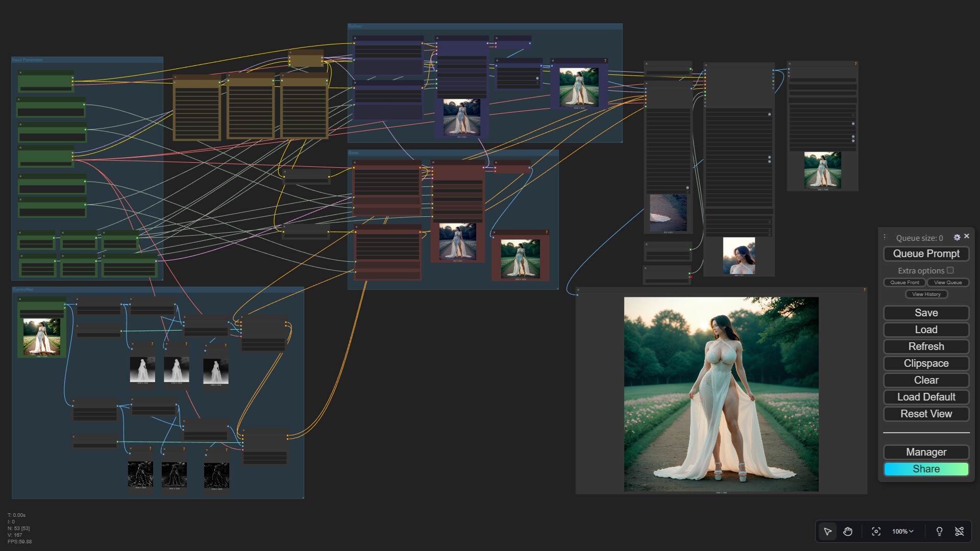Image resolution: width=980 pixels, height=551 pixels.
Task: Toggle the lightbulb focus mode icon
Action: pyautogui.click(x=939, y=532)
